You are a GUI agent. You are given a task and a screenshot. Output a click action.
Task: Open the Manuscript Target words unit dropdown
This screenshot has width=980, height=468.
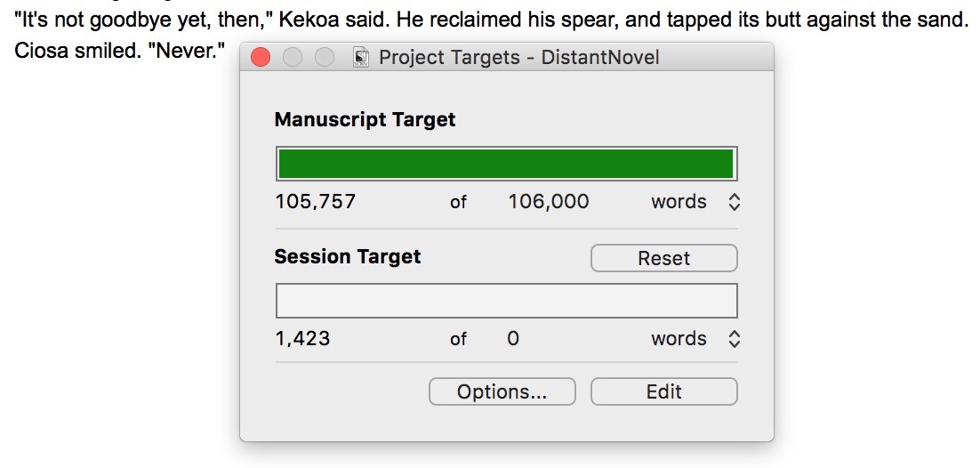pyautogui.click(x=695, y=202)
